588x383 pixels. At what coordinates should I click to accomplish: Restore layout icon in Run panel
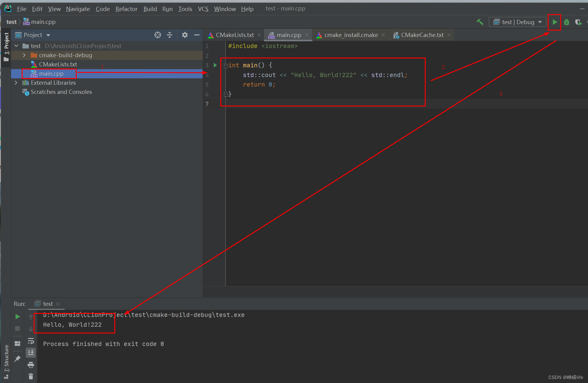coord(17,343)
